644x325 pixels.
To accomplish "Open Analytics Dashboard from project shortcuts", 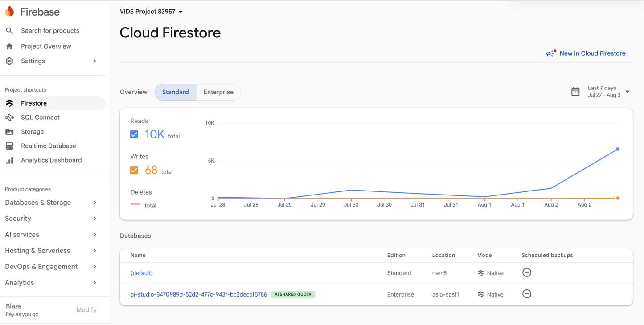I will point(51,160).
